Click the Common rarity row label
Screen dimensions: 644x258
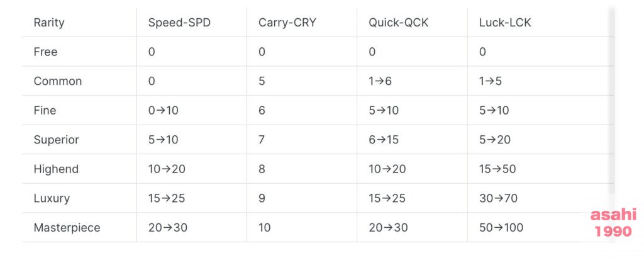pos(57,81)
